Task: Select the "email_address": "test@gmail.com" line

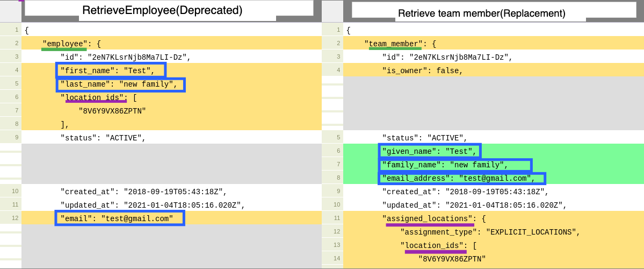Action: pyautogui.click(x=459, y=179)
